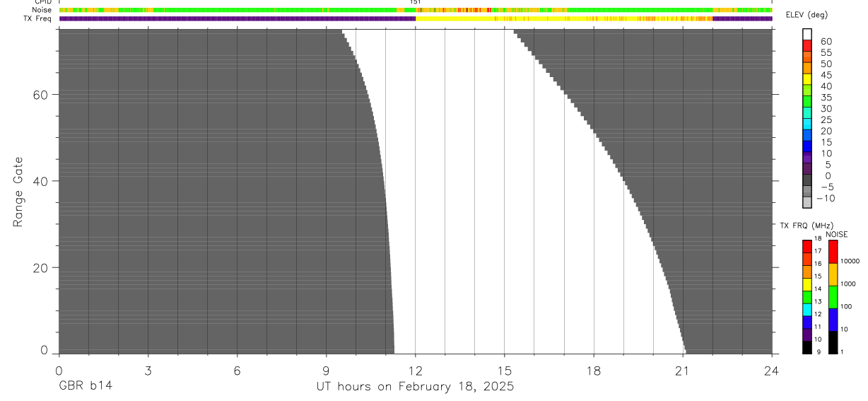
Task: Click y-axis Range Gate tick label '60'
Action: coord(40,94)
